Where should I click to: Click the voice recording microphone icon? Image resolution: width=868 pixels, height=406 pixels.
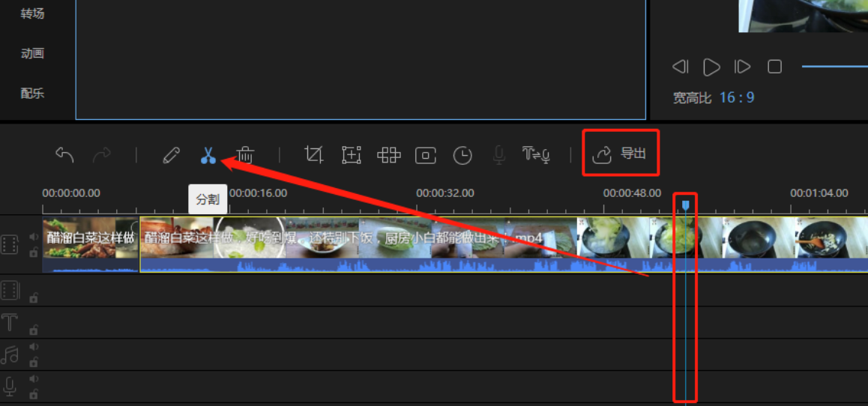click(498, 155)
